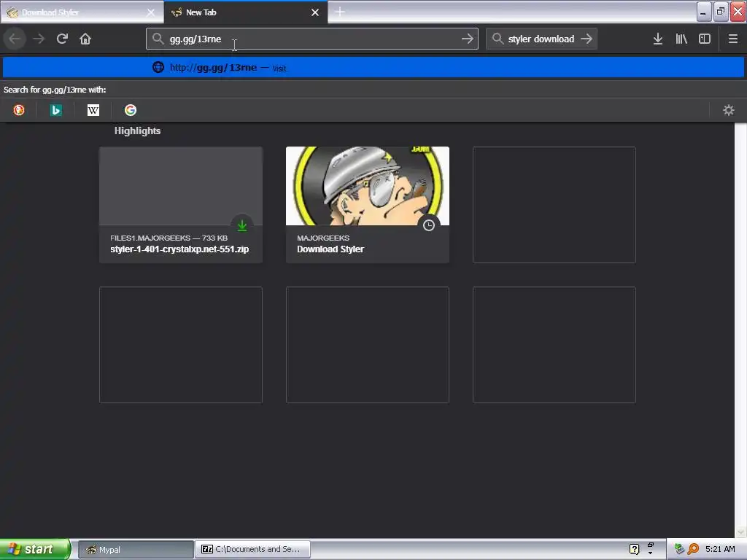Click the search box magnifier icon
747x560 pixels.
point(498,39)
